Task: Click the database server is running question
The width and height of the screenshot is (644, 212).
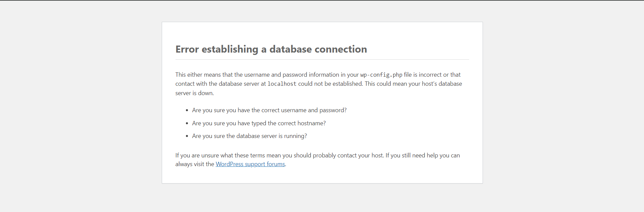Action: point(249,136)
